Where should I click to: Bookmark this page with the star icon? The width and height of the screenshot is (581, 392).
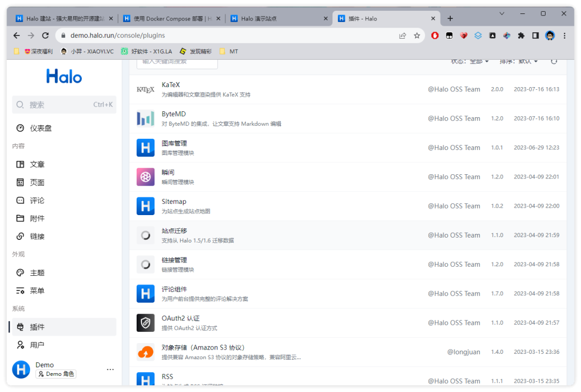tap(417, 35)
